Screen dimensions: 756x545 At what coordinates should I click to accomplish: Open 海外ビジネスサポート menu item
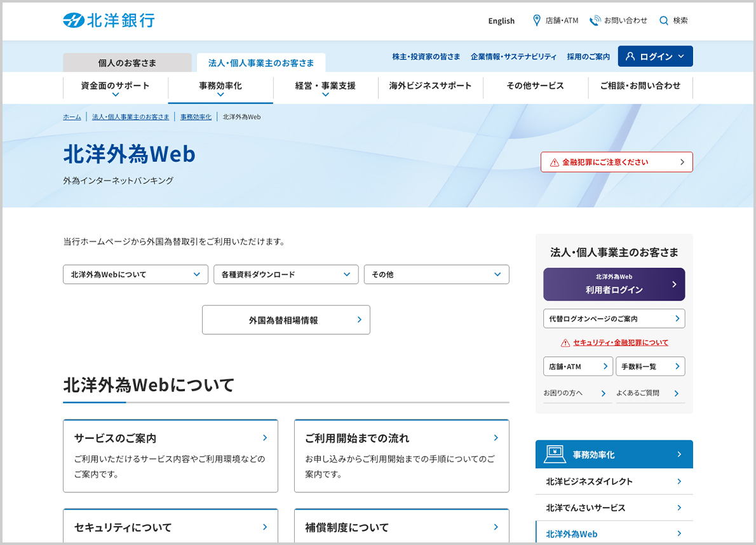pyautogui.click(x=431, y=86)
